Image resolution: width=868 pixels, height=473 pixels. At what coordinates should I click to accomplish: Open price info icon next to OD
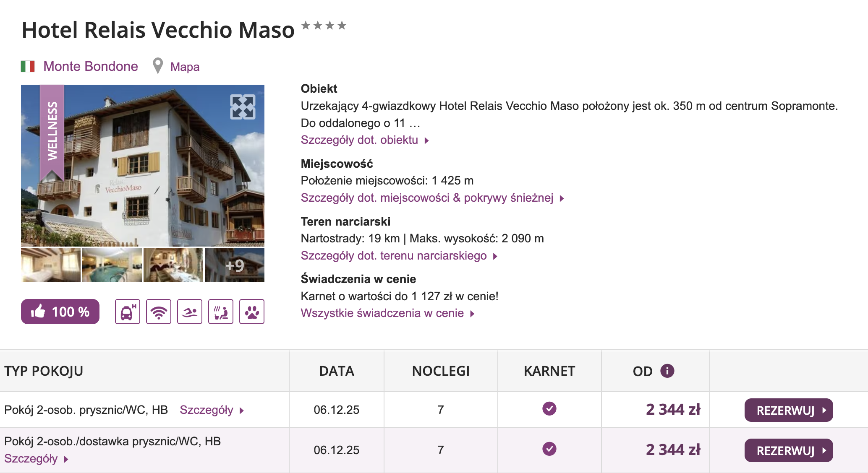pos(667,371)
